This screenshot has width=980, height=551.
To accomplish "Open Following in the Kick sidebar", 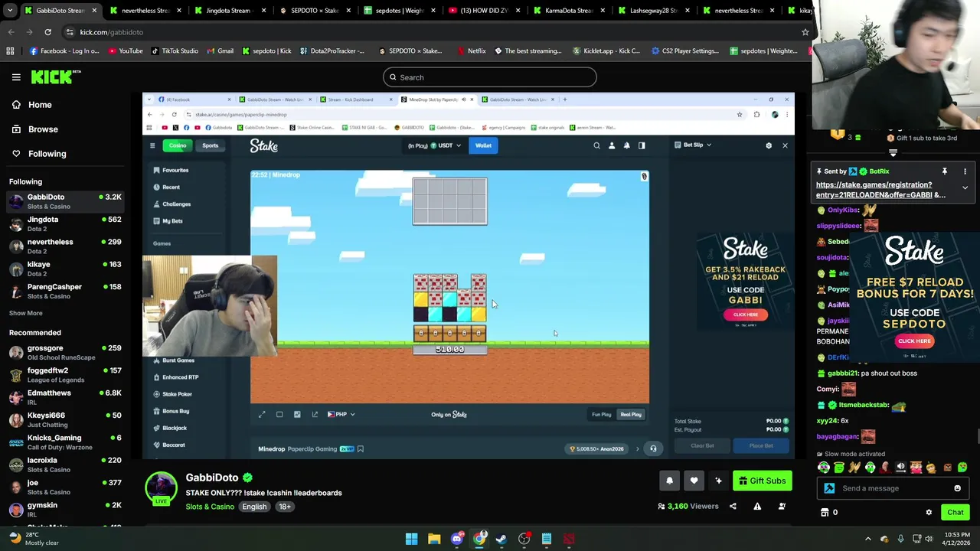I will 47,154.
